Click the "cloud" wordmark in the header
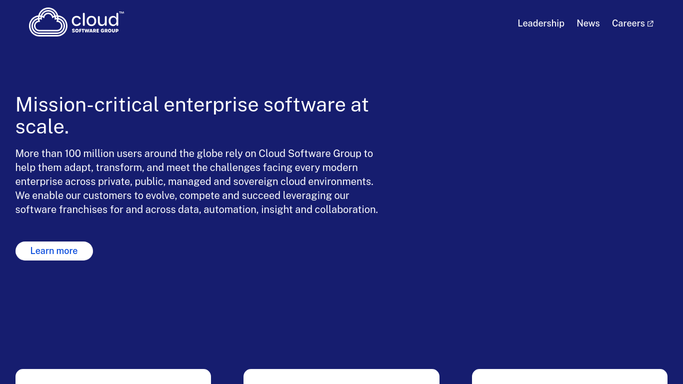The image size is (683, 384). pos(95,20)
